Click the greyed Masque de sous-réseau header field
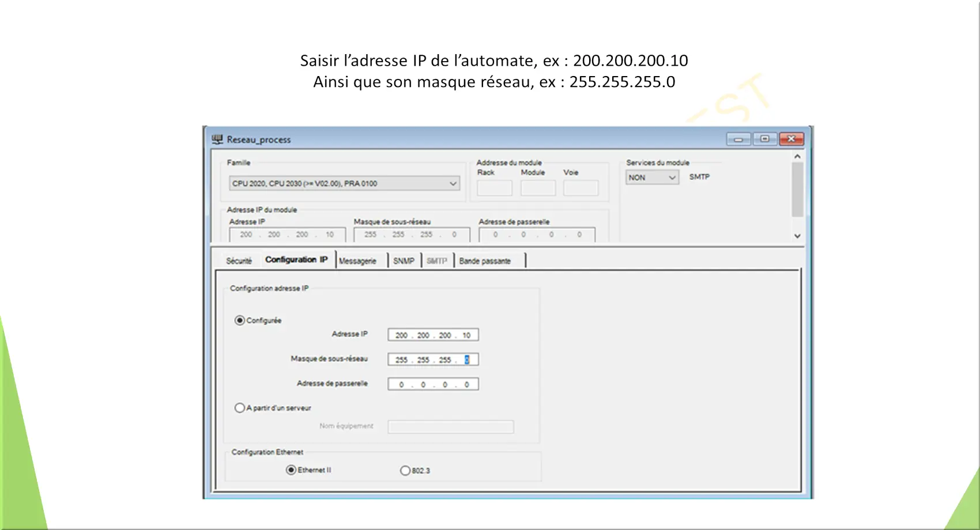 click(412, 234)
